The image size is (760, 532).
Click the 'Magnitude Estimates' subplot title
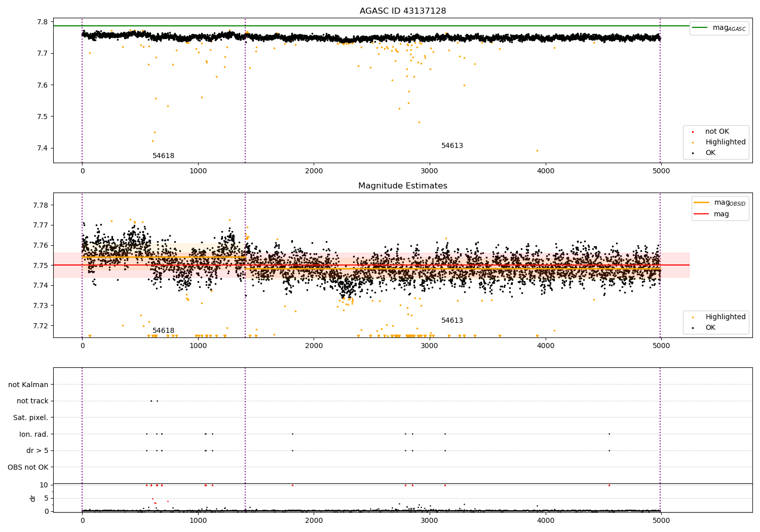(403, 186)
